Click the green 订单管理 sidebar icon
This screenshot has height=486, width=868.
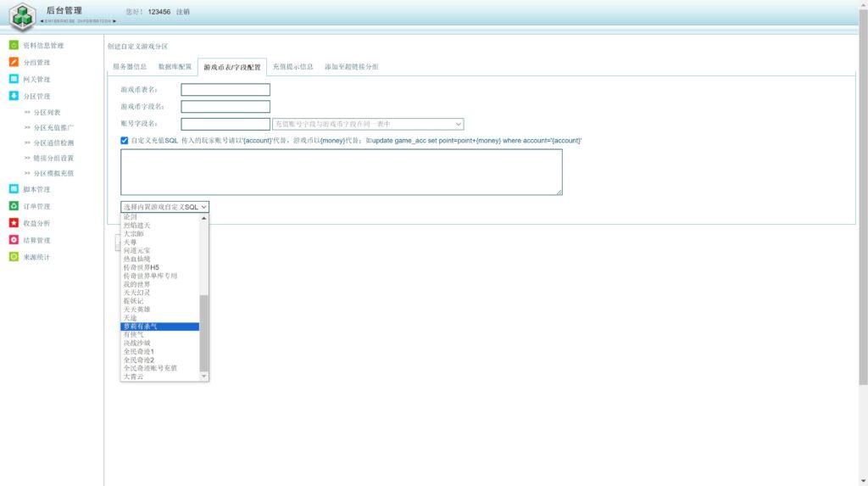[14, 206]
